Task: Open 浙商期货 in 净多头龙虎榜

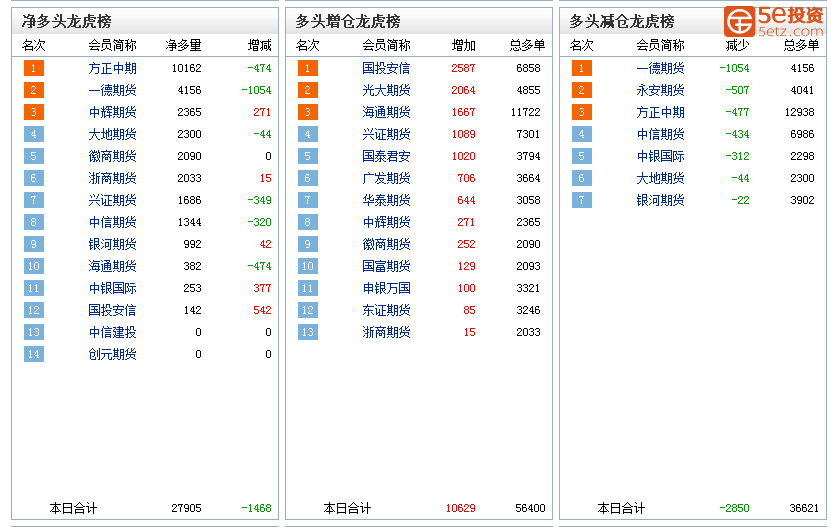Action: click(x=112, y=178)
